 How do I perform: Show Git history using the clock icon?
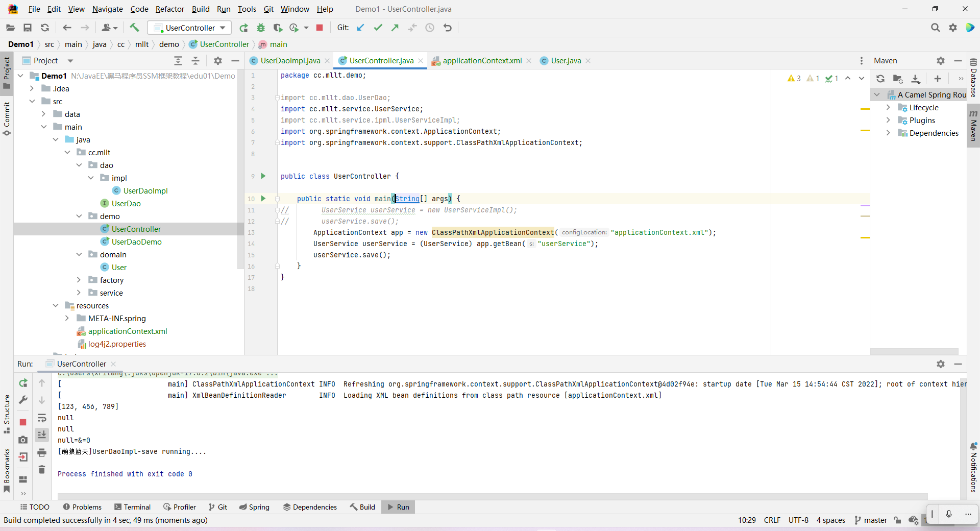430,28
